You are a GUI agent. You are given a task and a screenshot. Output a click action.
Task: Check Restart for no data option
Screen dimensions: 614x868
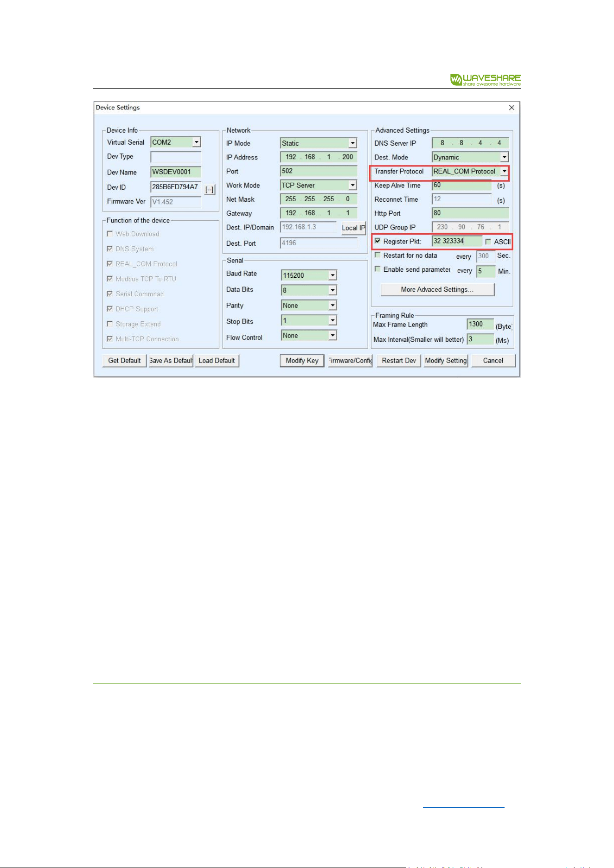tap(377, 255)
